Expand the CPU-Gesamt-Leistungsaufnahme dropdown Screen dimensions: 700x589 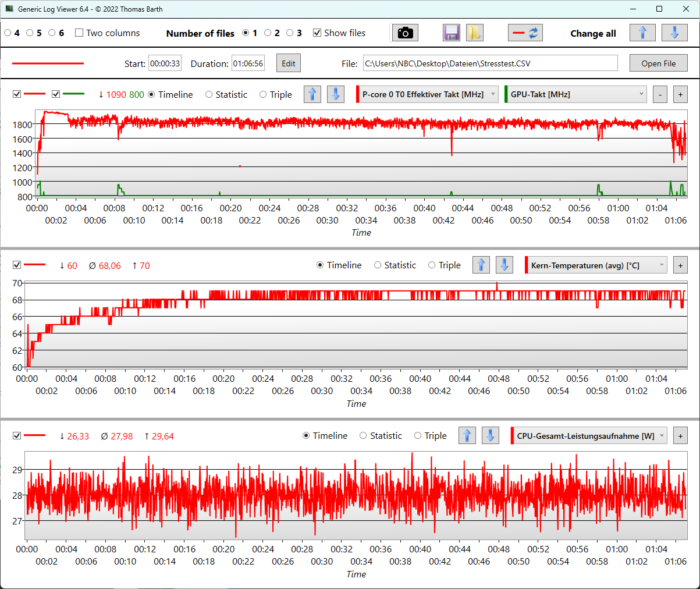589,436
